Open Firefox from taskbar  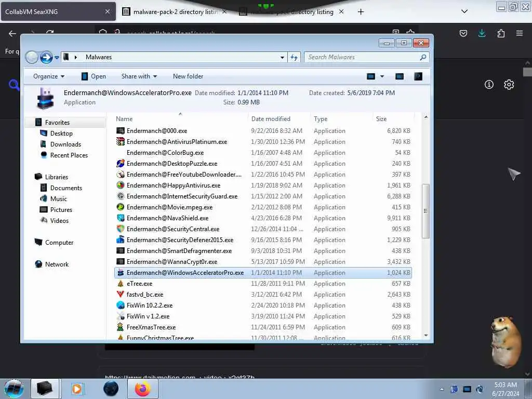tap(143, 389)
